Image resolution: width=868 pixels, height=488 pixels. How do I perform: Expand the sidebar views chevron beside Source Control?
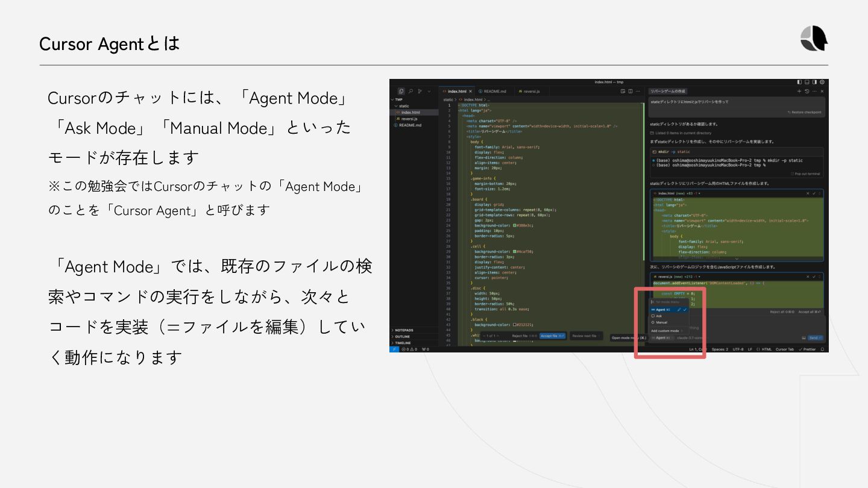pyautogui.click(x=429, y=92)
